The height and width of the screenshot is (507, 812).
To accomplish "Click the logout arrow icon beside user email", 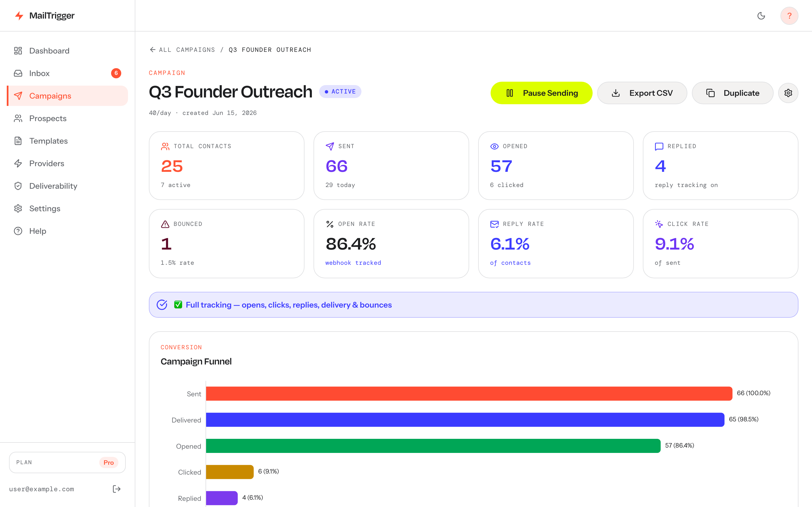I will pos(116,489).
